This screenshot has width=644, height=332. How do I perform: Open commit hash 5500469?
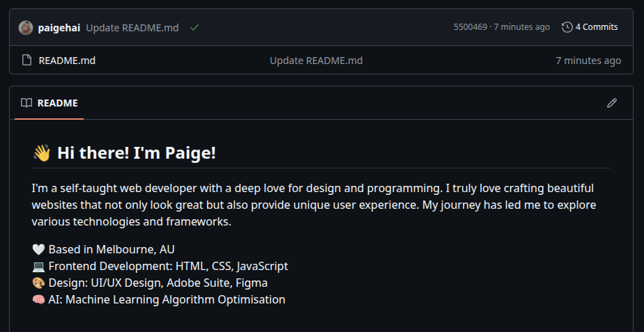click(x=470, y=27)
